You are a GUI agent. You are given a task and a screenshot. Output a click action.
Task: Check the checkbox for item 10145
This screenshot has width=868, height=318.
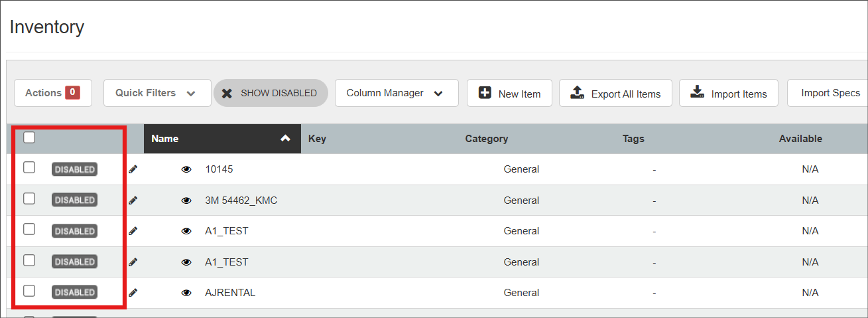(x=29, y=167)
